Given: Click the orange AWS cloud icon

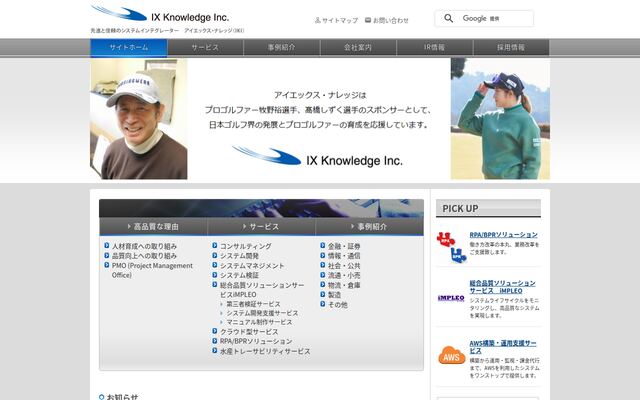Looking at the screenshot, I should [452, 356].
